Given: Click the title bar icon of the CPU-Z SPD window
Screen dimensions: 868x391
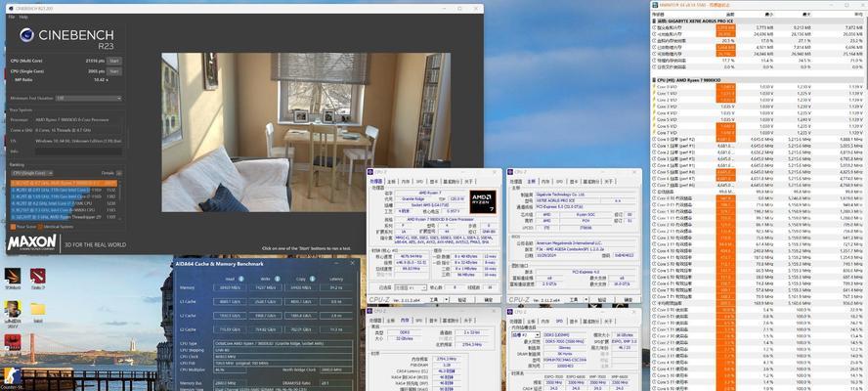Looking at the screenshot, I should [511, 311].
